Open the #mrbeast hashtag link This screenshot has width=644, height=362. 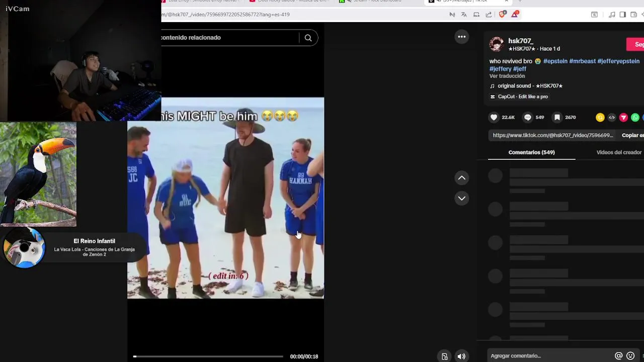click(582, 61)
